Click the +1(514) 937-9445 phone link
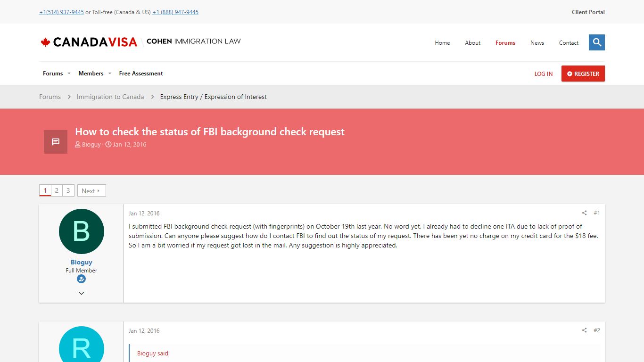Viewport: 644px width, 362px height. point(61,12)
